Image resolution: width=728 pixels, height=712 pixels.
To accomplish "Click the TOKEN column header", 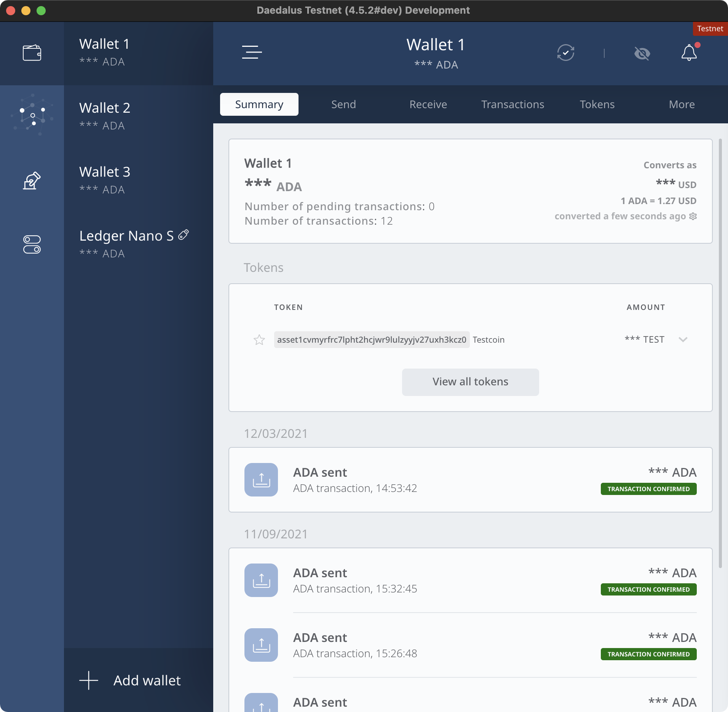I will [289, 307].
